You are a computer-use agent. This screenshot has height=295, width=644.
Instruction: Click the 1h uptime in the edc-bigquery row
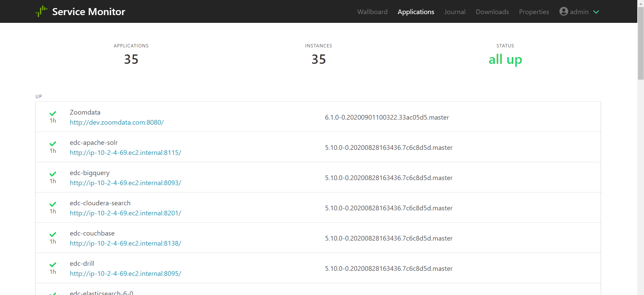53,181
